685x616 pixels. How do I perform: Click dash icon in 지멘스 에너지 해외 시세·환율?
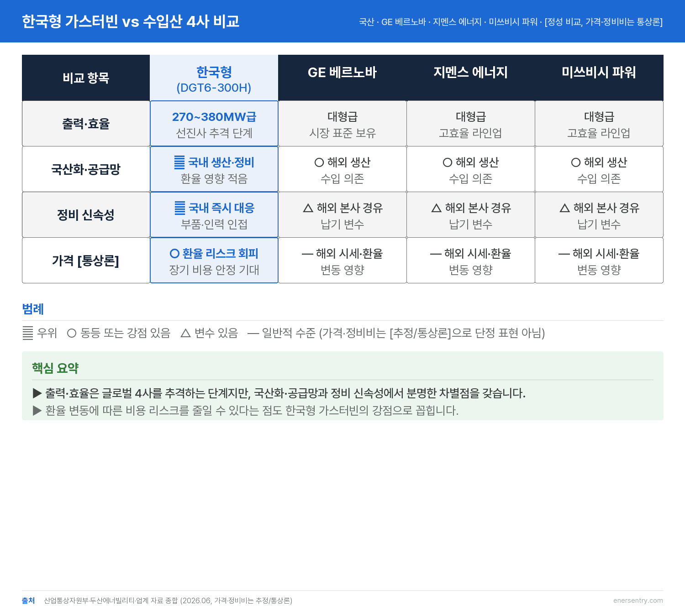point(436,254)
